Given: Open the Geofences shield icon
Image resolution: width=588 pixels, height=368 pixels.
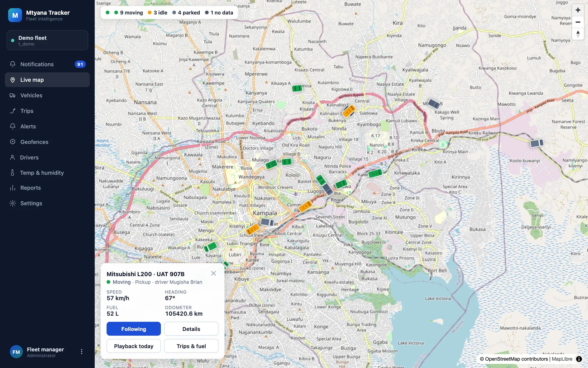Looking at the screenshot, I should tap(13, 142).
